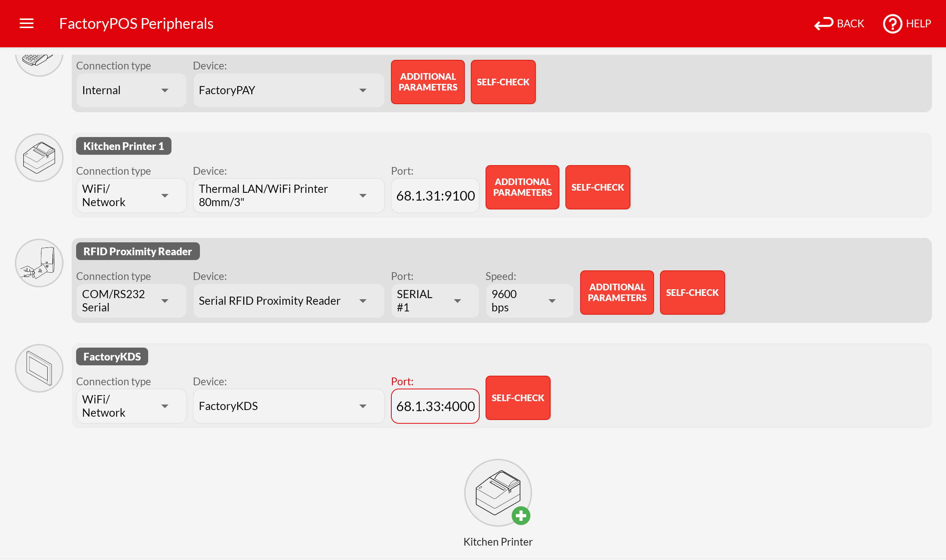The height and width of the screenshot is (560, 946).
Task: Click the Back arrow icon
Action: tap(823, 24)
